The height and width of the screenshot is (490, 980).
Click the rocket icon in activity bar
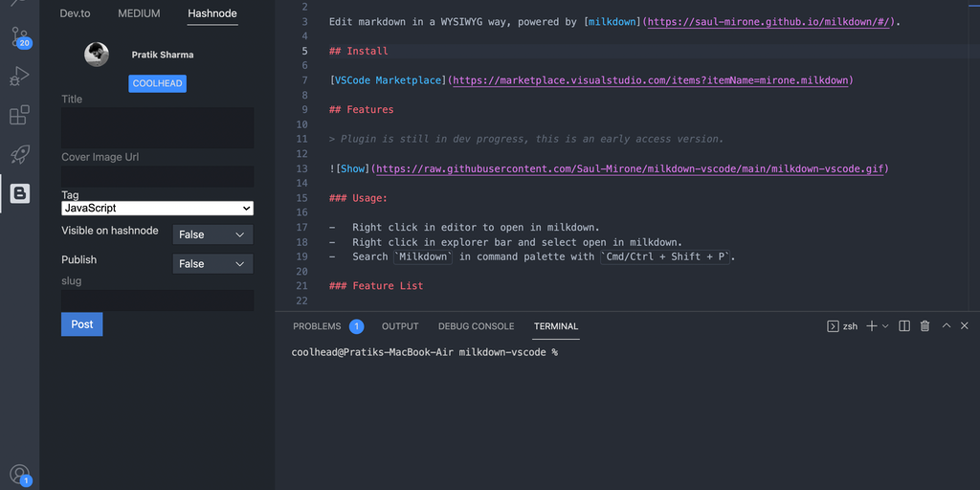pyautogui.click(x=19, y=154)
